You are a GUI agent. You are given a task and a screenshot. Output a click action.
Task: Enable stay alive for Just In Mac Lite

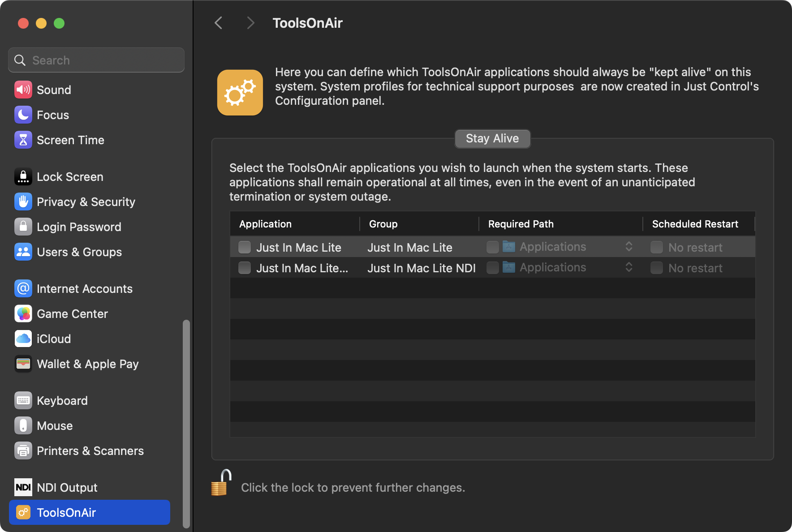pyautogui.click(x=245, y=247)
